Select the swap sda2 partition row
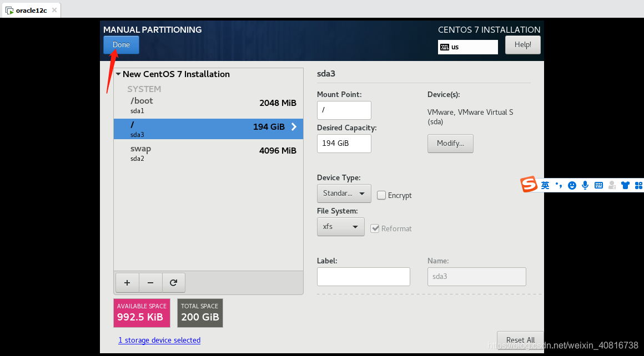The width and height of the screenshot is (644, 356). pyautogui.click(x=209, y=152)
